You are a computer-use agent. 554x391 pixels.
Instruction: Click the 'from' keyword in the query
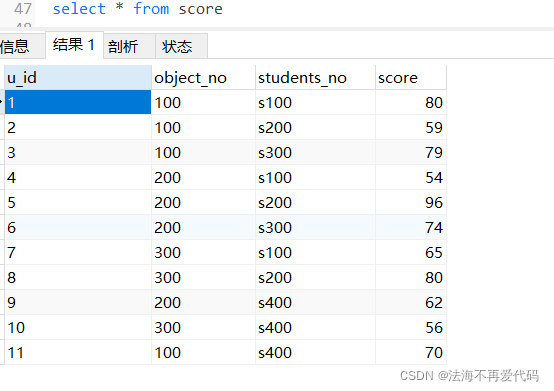[x=151, y=8]
